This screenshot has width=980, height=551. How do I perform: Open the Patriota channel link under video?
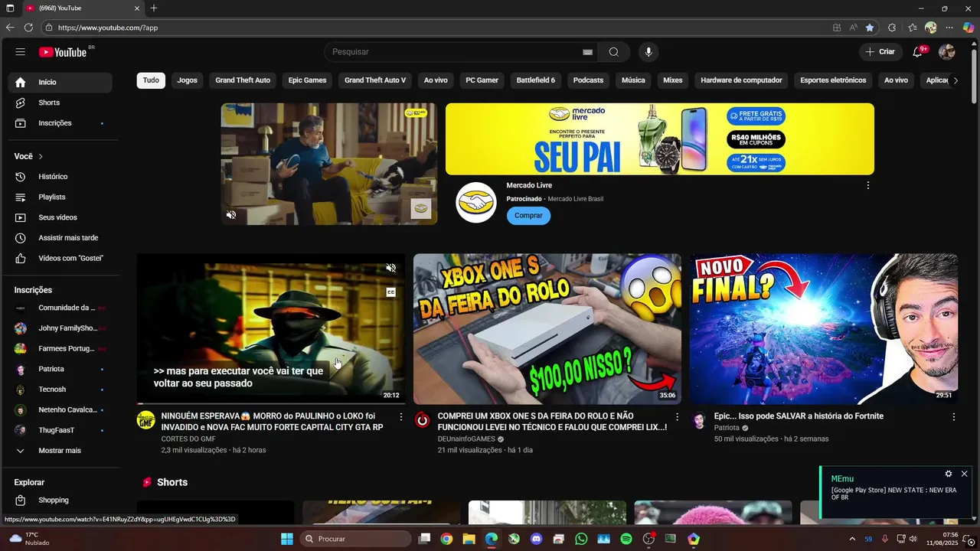click(x=727, y=428)
